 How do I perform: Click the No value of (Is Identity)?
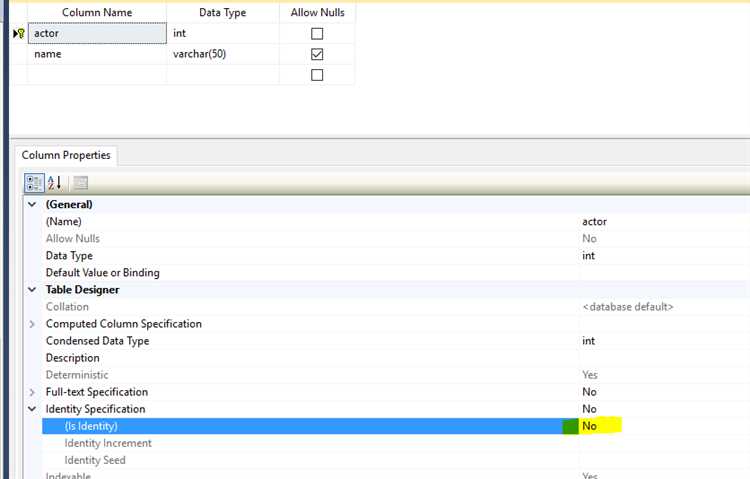pos(589,426)
